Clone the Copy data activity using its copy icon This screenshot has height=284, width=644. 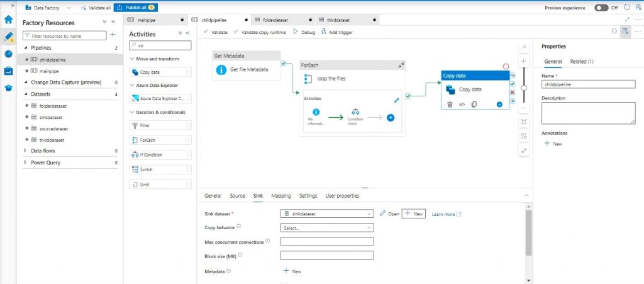tap(474, 105)
